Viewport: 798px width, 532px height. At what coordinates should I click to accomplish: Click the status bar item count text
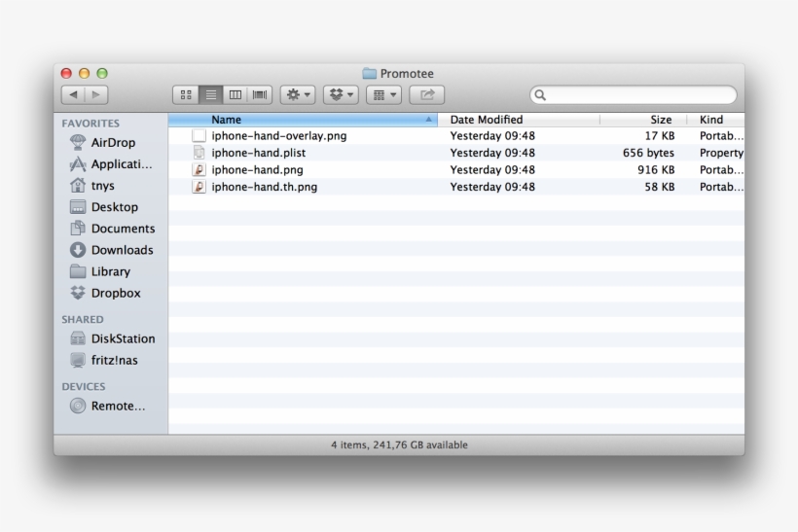click(x=399, y=445)
